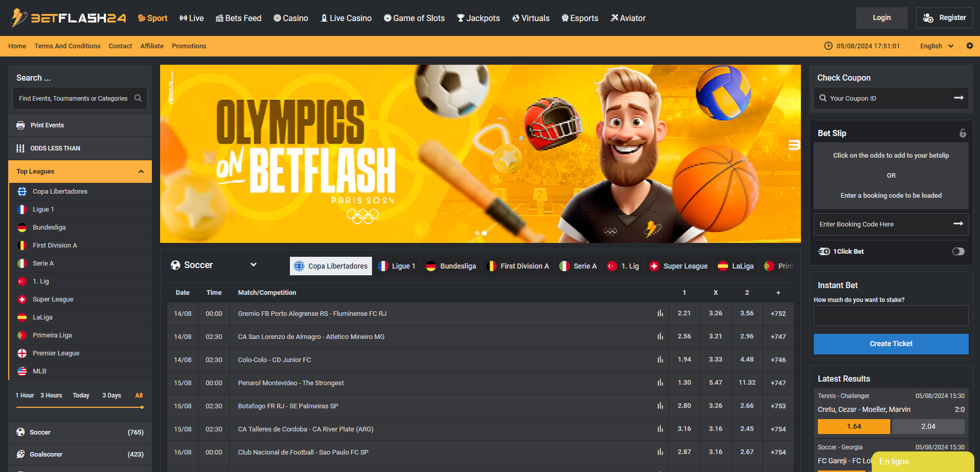Expand Soccer (765) sidebar category
This screenshot has width=980, height=472.
tap(80, 432)
